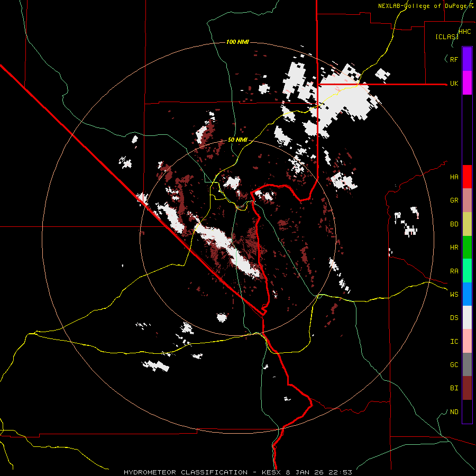Image resolution: width=476 pixels, height=476 pixels.
Task: Click the ND legend label
Action: (454, 412)
